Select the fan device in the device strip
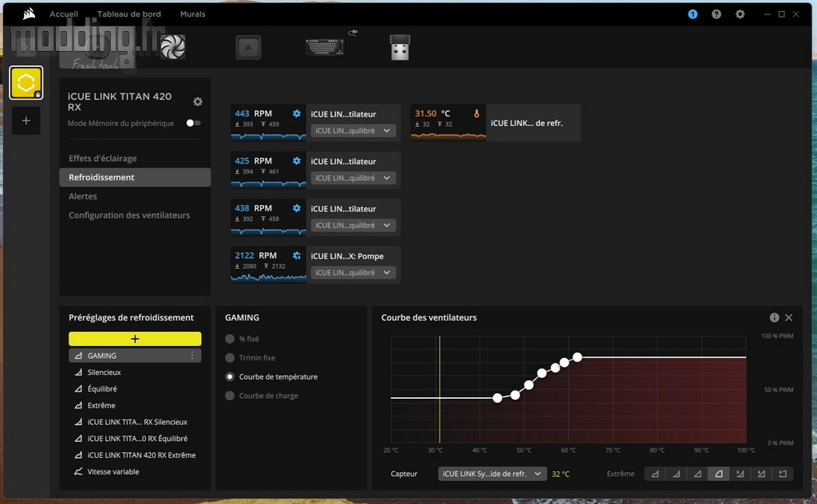The width and height of the screenshot is (817, 504). click(x=172, y=47)
